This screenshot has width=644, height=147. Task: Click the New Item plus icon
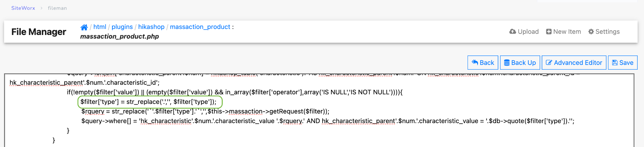pyautogui.click(x=549, y=32)
